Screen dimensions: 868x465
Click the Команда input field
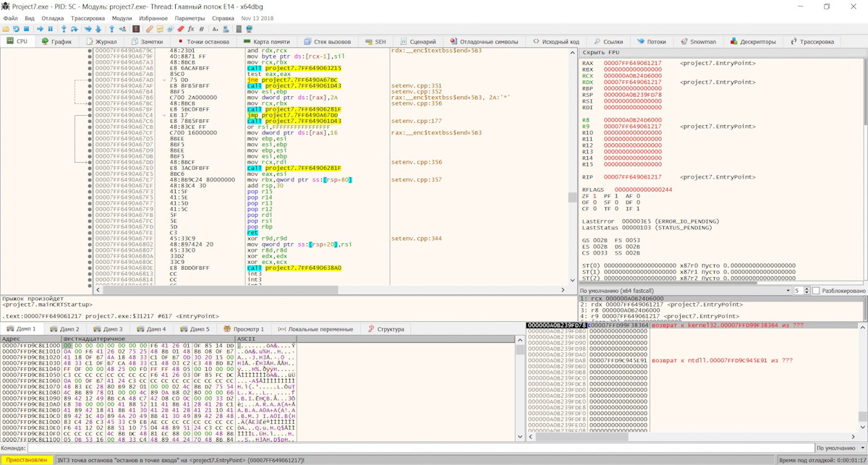[x=420, y=448]
